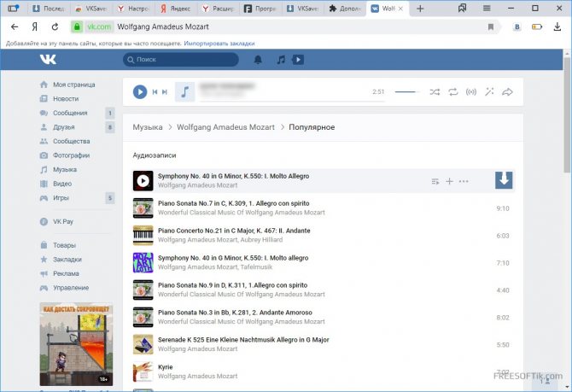Click Piano Sonata No.7 cover thumbnail
This screenshot has height=392, width=572.
pos(143,208)
